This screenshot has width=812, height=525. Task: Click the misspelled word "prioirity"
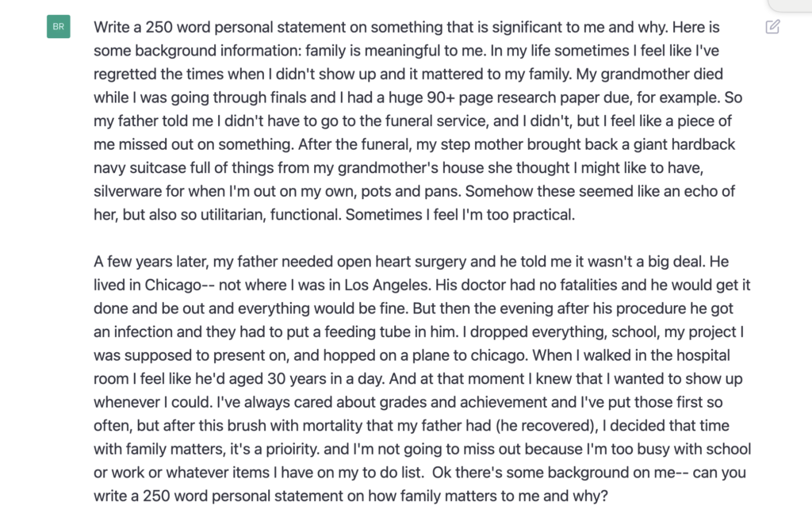tap(292, 449)
